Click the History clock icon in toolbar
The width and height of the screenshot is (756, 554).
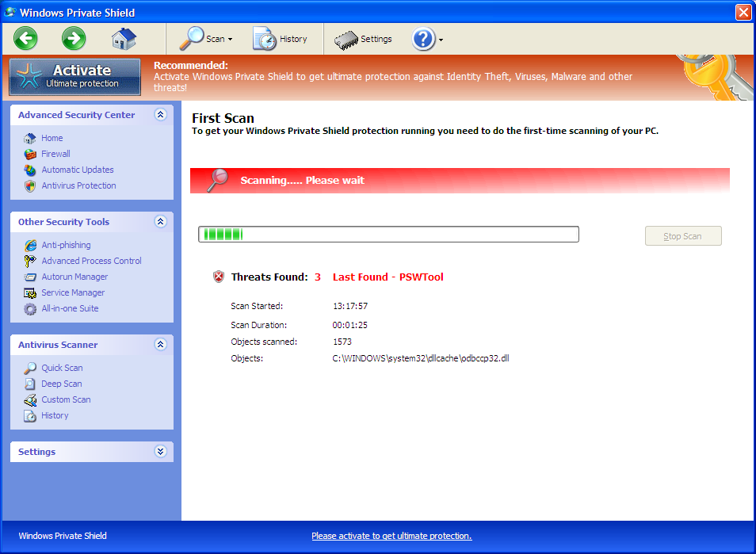click(x=264, y=39)
